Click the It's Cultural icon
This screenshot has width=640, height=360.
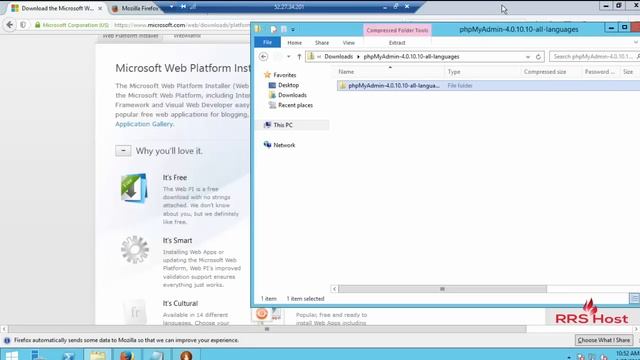(135, 312)
